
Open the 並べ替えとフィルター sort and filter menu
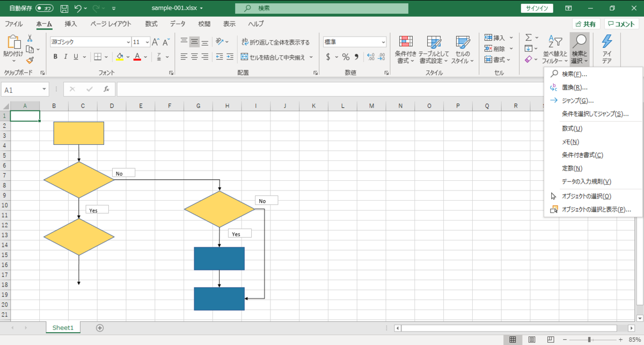[x=555, y=49]
